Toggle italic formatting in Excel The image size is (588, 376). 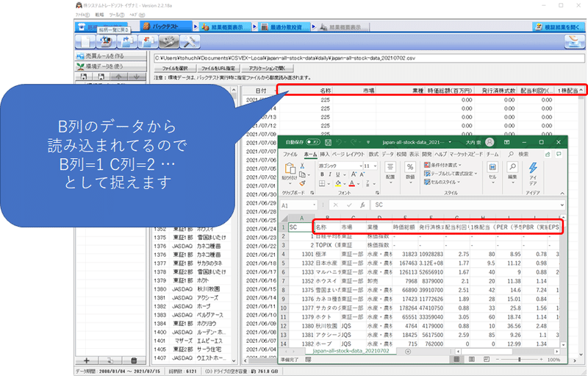tap(329, 174)
